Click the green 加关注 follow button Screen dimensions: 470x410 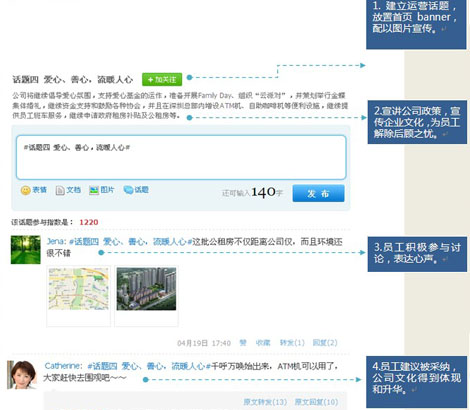pos(162,80)
